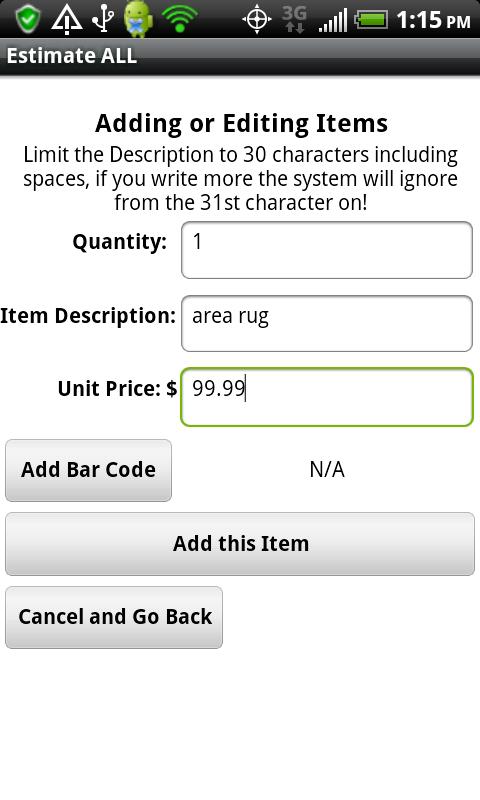Tap the Item Description label
Viewport: 480px width, 800px height.
88,315
